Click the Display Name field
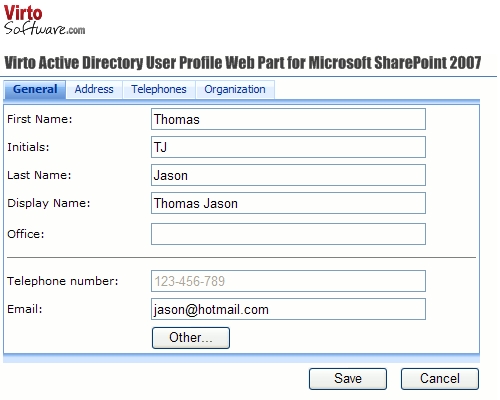 [288, 203]
